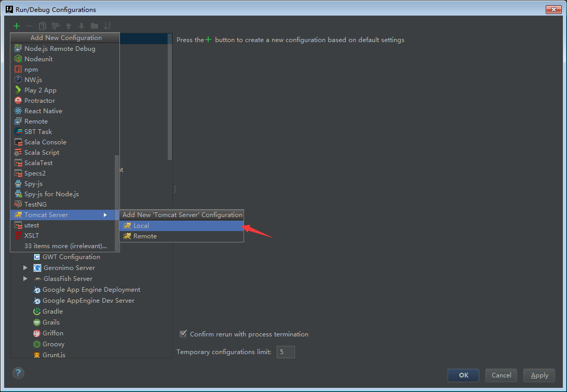Image resolution: width=567 pixels, height=392 pixels.
Task: Click the red Protractor icon
Action: click(x=18, y=101)
